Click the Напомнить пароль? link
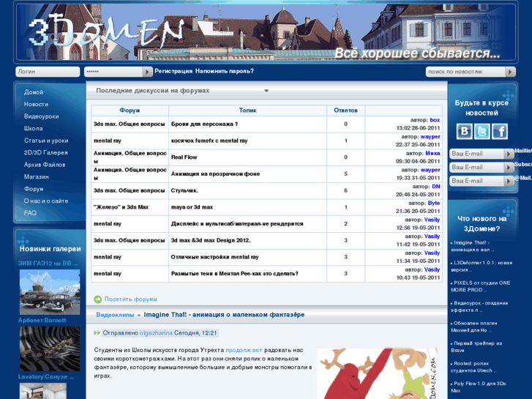 (x=224, y=71)
